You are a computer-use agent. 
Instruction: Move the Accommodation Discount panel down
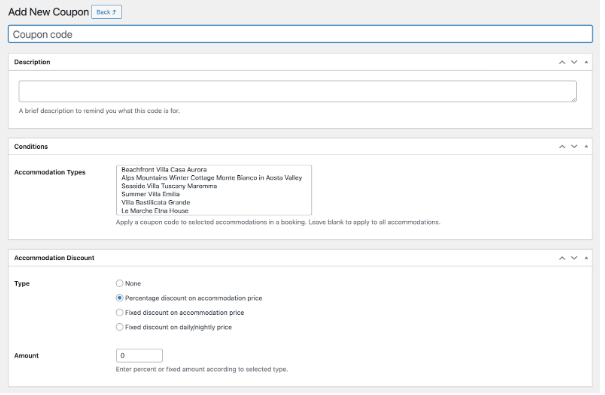[x=574, y=258]
